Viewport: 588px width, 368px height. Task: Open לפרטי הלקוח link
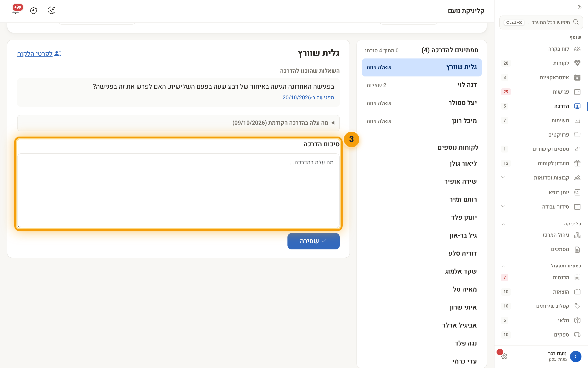coord(39,54)
